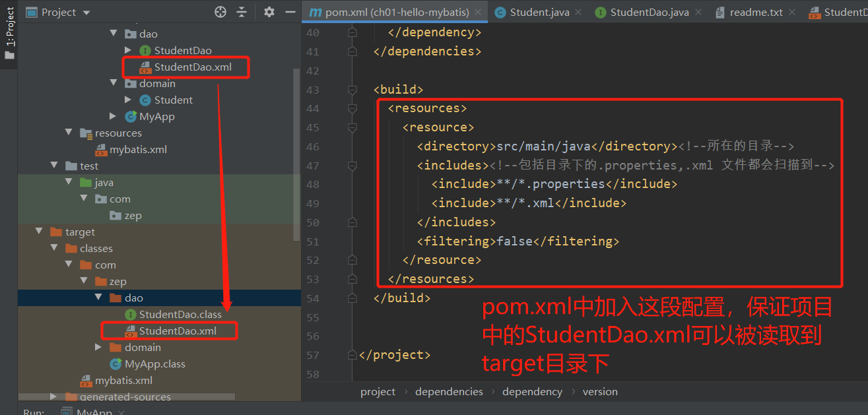Expand the domain folder under target classes
Image resolution: width=868 pixels, height=415 pixels.
[x=98, y=347]
